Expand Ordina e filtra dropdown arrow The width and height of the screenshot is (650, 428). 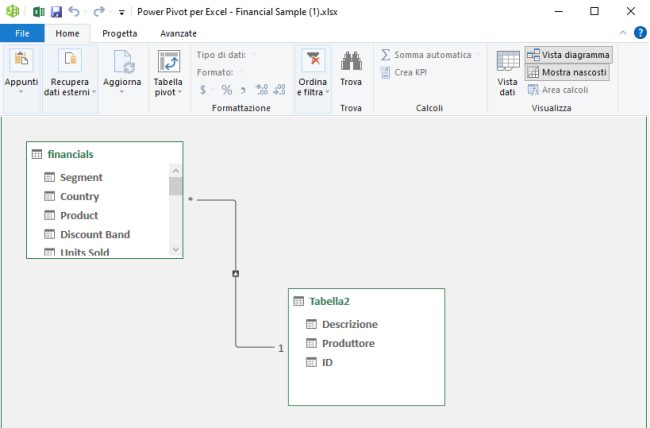coord(327,92)
